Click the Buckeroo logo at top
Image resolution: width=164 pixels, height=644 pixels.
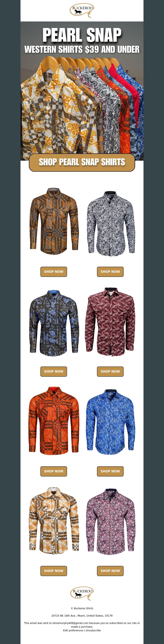[82, 11]
